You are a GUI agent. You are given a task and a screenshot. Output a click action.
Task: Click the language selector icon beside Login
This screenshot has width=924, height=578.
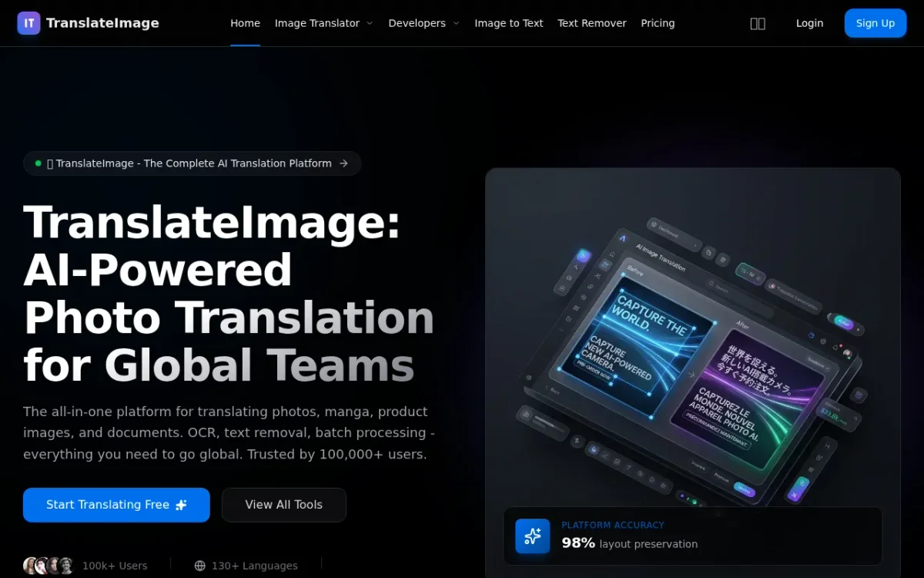coord(758,23)
